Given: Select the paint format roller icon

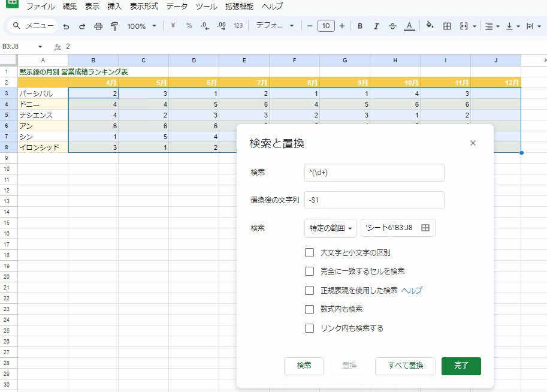Looking at the screenshot, I should (114, 26).
